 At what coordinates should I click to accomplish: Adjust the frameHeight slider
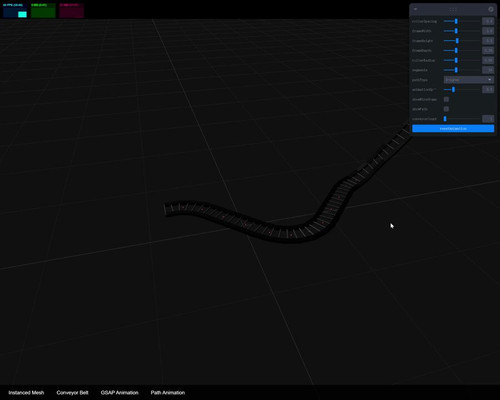(462, 41)
